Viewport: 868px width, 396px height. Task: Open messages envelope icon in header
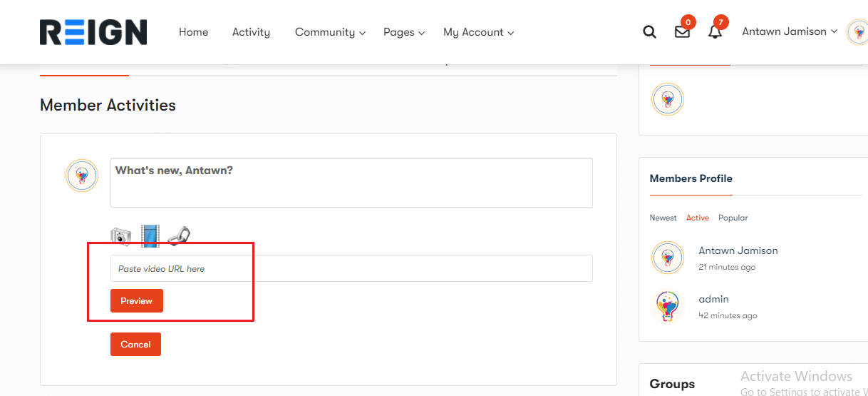(682, 32)
